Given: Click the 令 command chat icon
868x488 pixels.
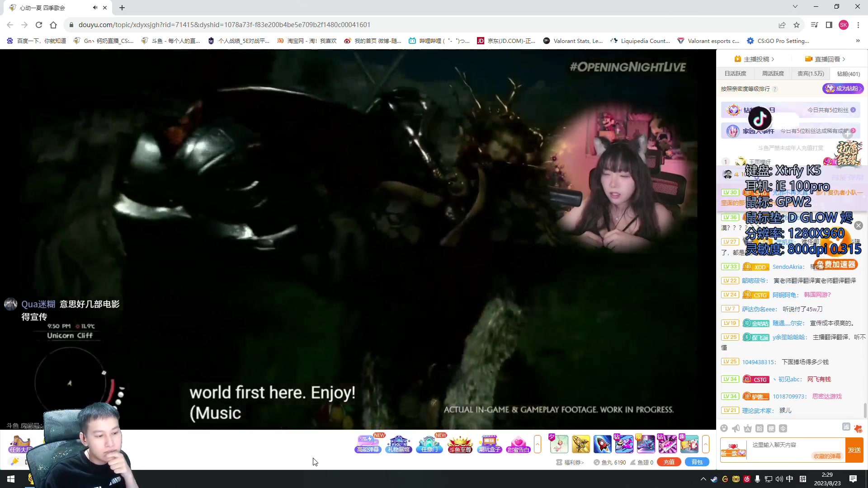Looking at the screenshot, I should pos(783,428).
